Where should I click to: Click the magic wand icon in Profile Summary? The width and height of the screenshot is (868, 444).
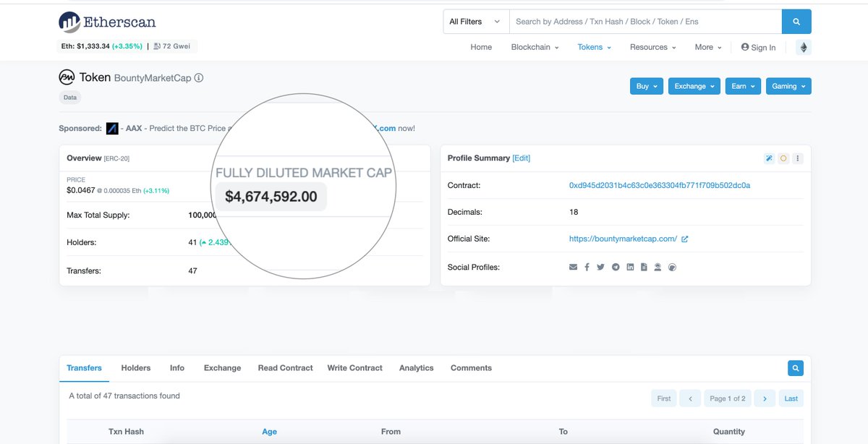pyautogui.click(x=769, y=158)
